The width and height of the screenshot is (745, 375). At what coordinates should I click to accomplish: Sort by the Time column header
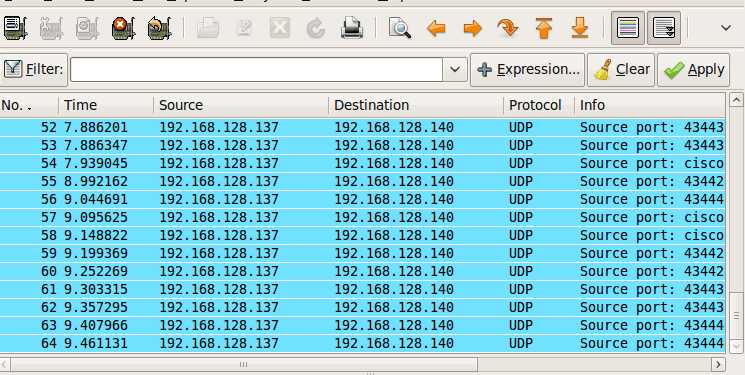coord(106,105)
